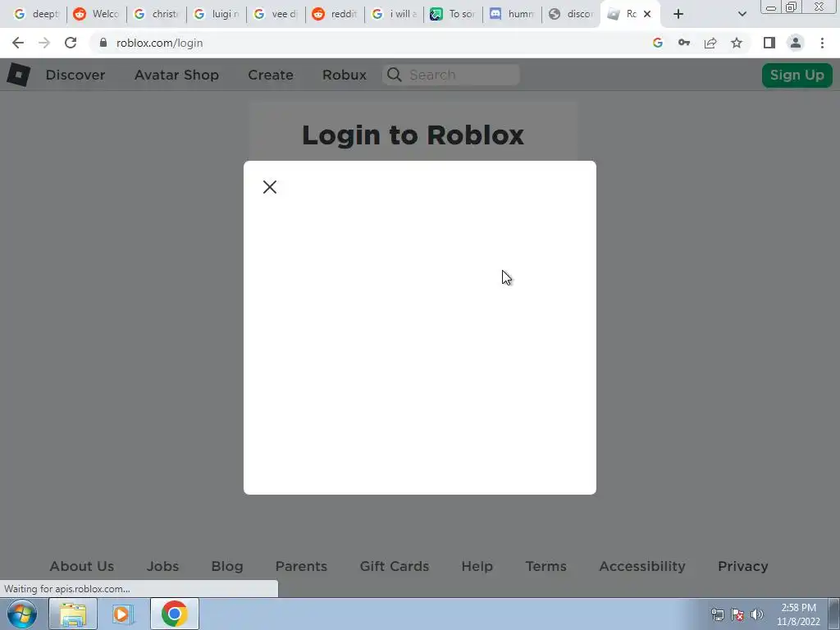Screen dimensions: 840x630
Task: Open the Help footer link
Action: [477, 566]
